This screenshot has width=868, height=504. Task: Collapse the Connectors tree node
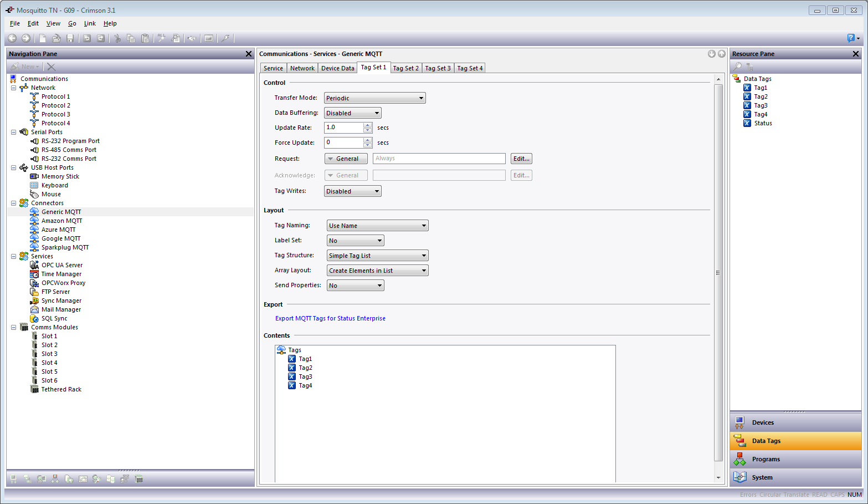[14, 203]
